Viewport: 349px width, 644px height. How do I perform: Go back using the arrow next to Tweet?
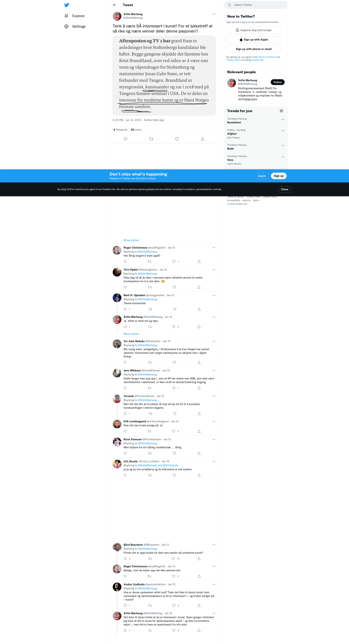(115, 5)
